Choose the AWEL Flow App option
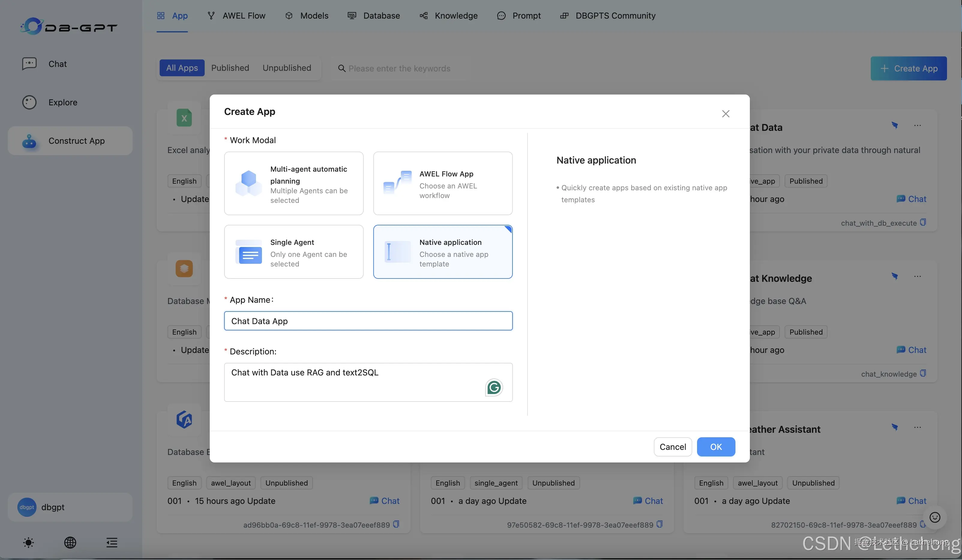This screenshot has width=962, height=560. coord(443,183)
